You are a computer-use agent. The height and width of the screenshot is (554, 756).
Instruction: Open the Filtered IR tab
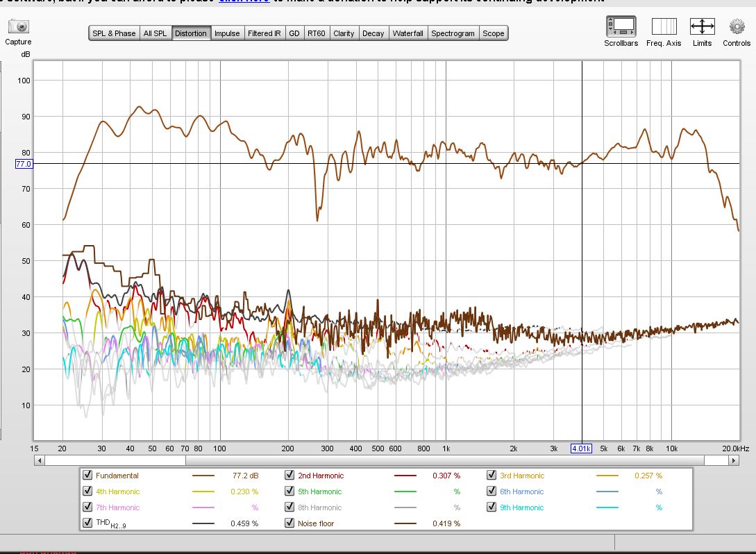(264, 33)
